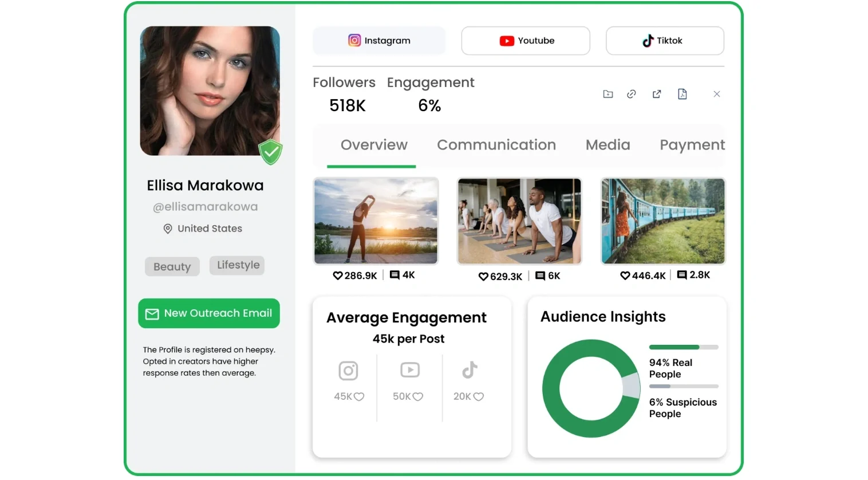Open the sunset yoga post thumbnail
The width and height of the screenshot is (868, 480).
point(376,221)
